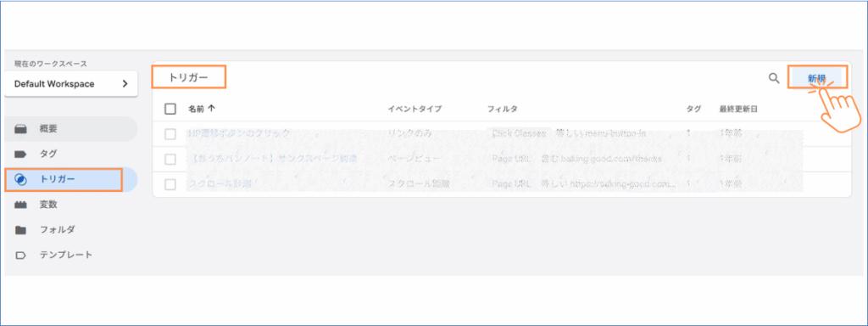The image size is (868, 326).
Task: Open the スクロール計測 trigger
Action: tap(220, 184)
